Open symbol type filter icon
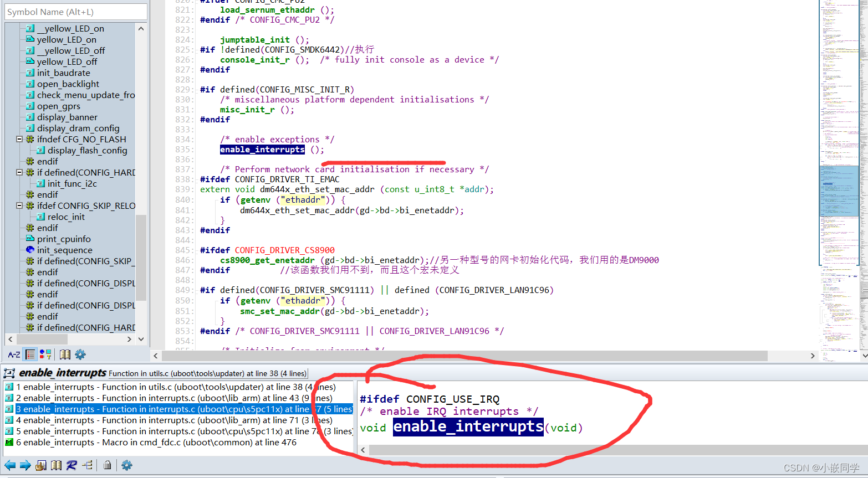 45,354
